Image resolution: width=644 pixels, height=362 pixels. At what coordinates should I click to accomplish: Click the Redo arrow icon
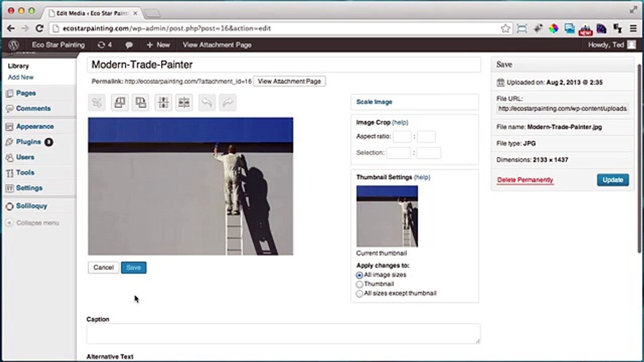pos(228,103)
